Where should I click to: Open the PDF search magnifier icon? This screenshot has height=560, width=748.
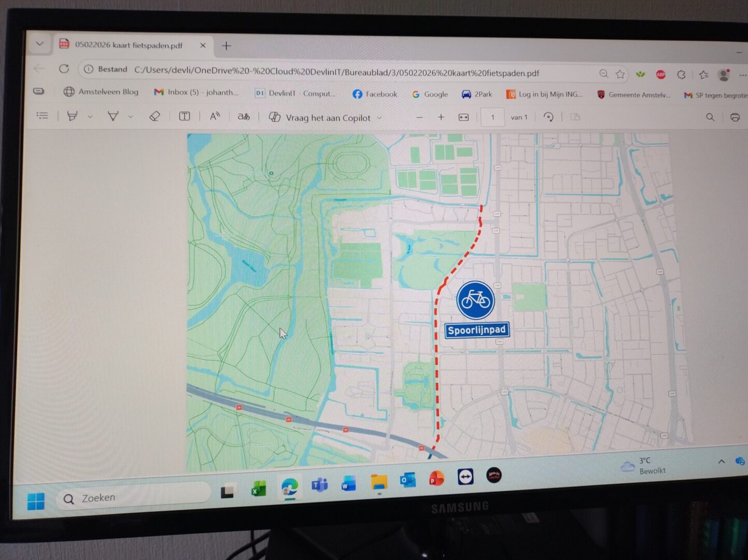coord(710,117)
